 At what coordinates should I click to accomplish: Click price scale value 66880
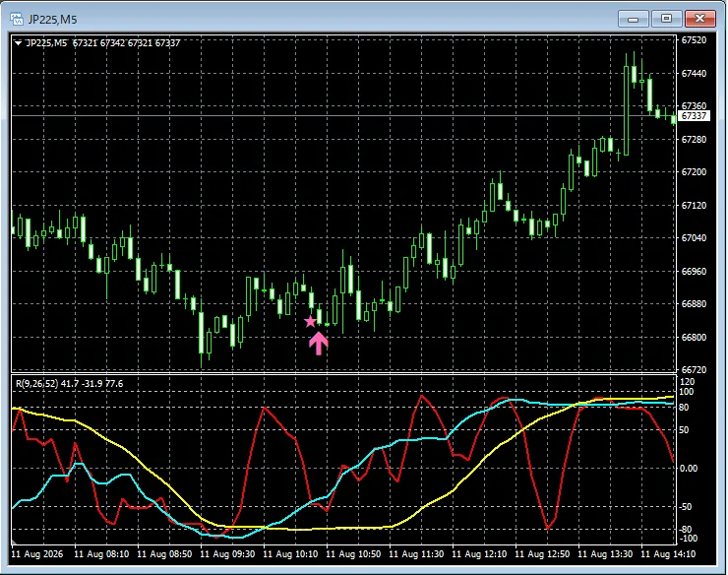pyautogui.click(x=694, y=304)
